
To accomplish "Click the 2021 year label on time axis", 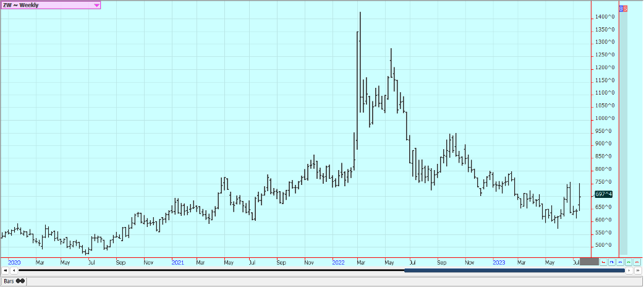I will coord(178,262).
